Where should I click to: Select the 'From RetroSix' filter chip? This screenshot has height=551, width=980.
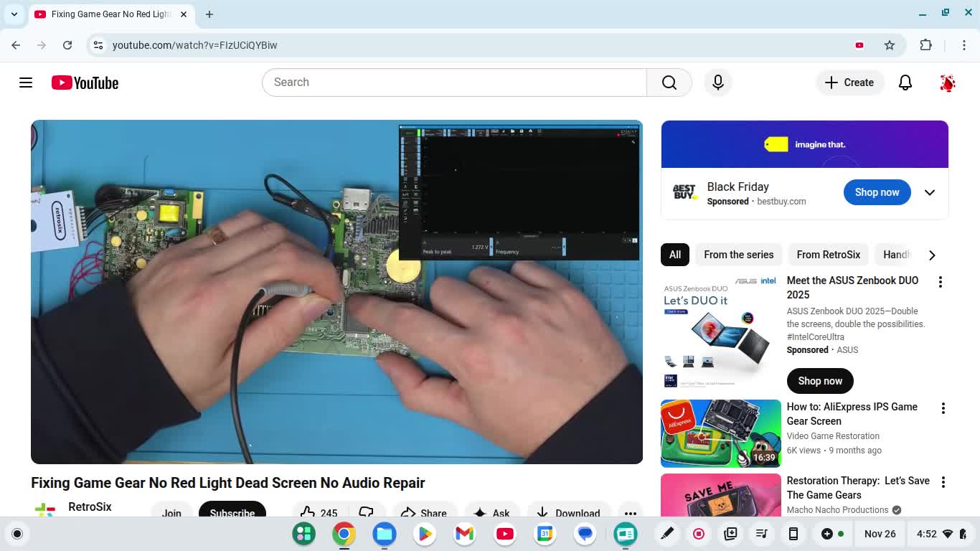[828, 255]
